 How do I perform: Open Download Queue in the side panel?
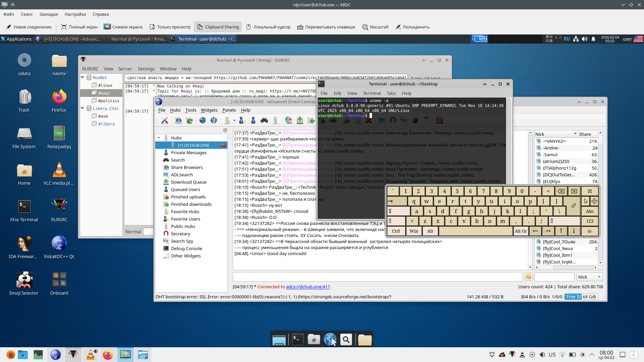coord(189,182)
